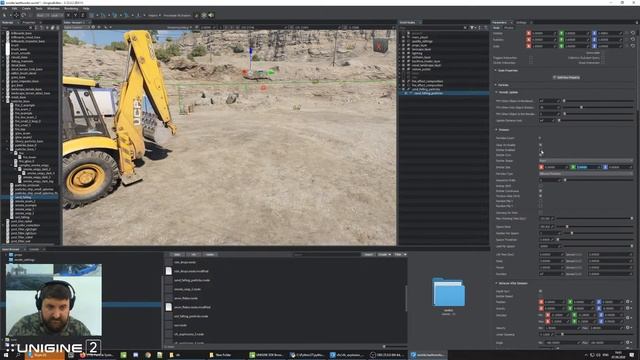Toggle the Y axis button in toolbar
Screen dimensions: 640x360
[75, 15]
